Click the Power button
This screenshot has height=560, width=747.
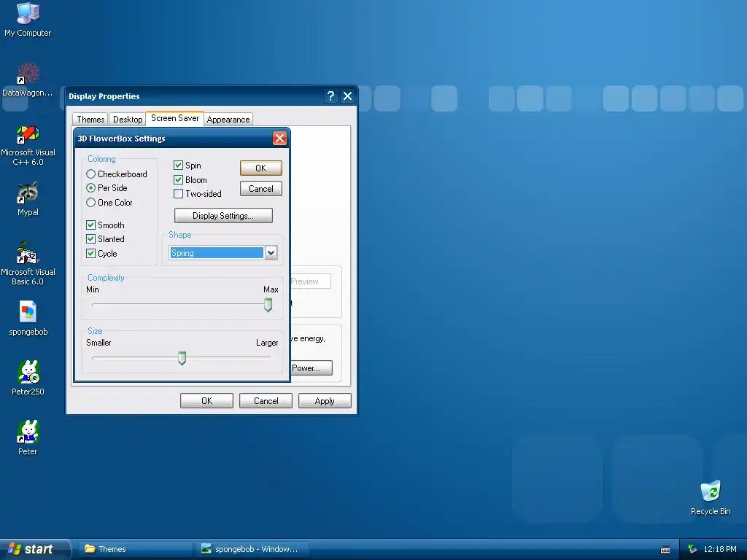(x=311, y=368)
